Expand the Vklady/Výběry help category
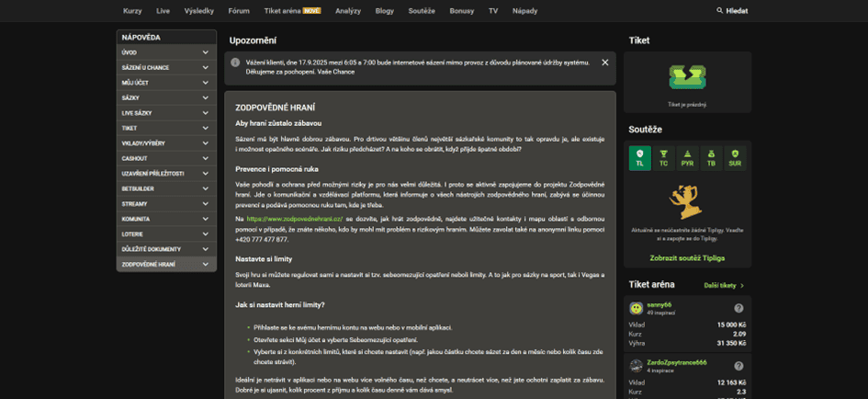 (x=166, y=143)
